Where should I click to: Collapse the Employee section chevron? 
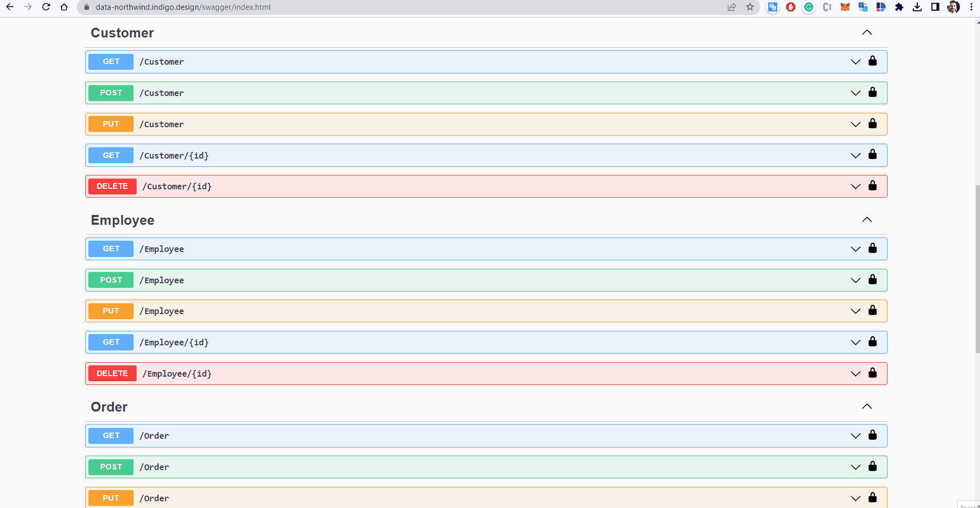point(866,220)
